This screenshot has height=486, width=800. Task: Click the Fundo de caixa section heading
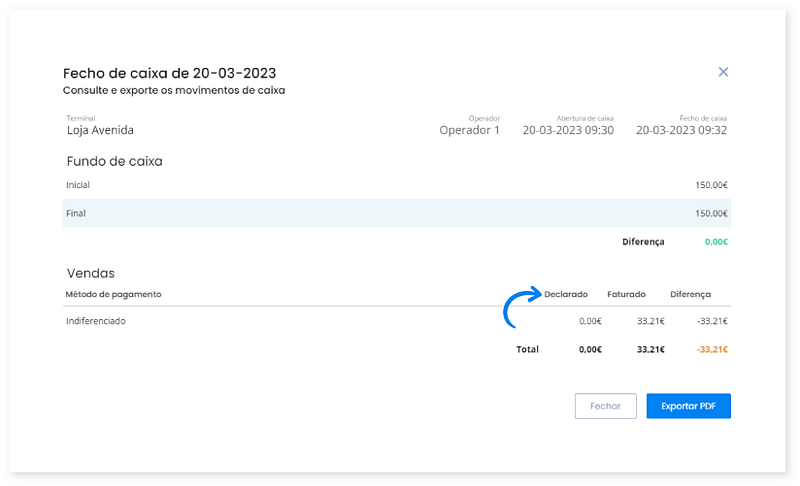(114, 160)
